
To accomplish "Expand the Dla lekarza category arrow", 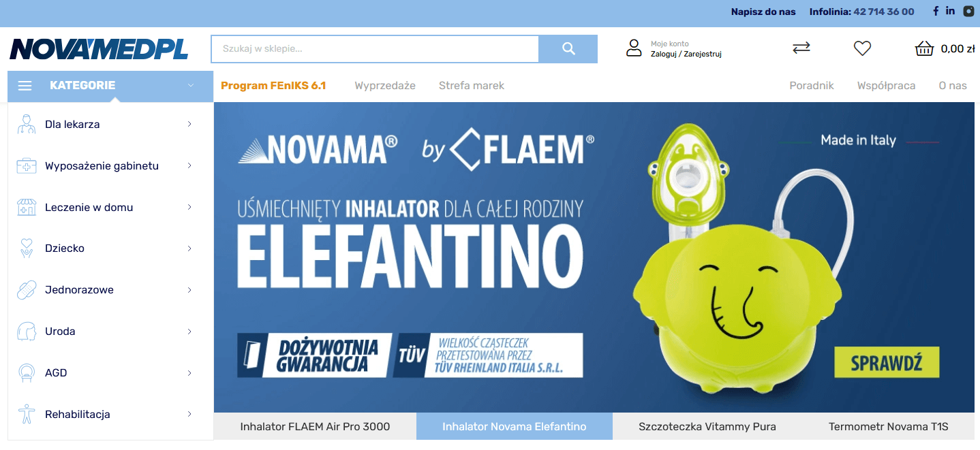I will (189, 124).
